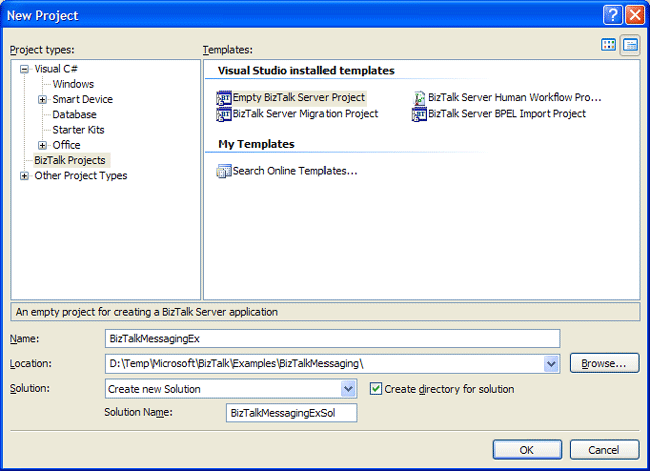Viewport: 650px width, 471px height.
Task: Select Office tree label
Action: tap(66, 145)
